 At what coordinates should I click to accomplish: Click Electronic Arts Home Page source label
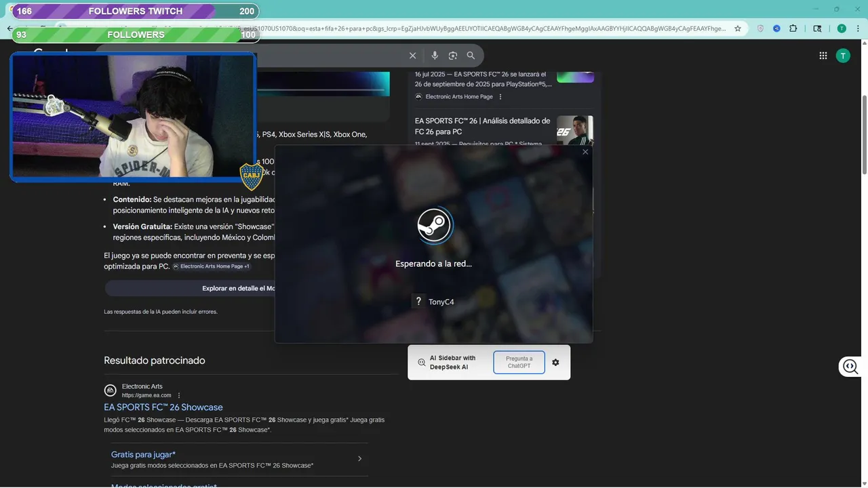459,97
